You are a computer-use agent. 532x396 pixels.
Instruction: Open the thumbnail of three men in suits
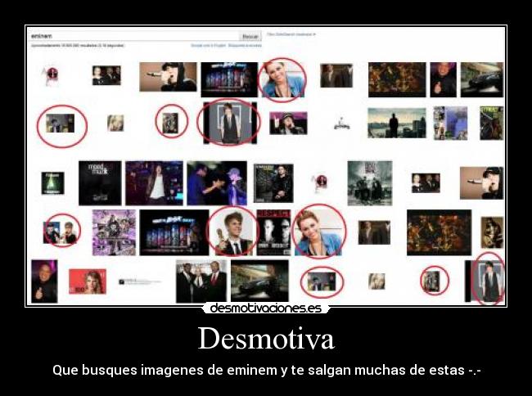click(201, 281)
